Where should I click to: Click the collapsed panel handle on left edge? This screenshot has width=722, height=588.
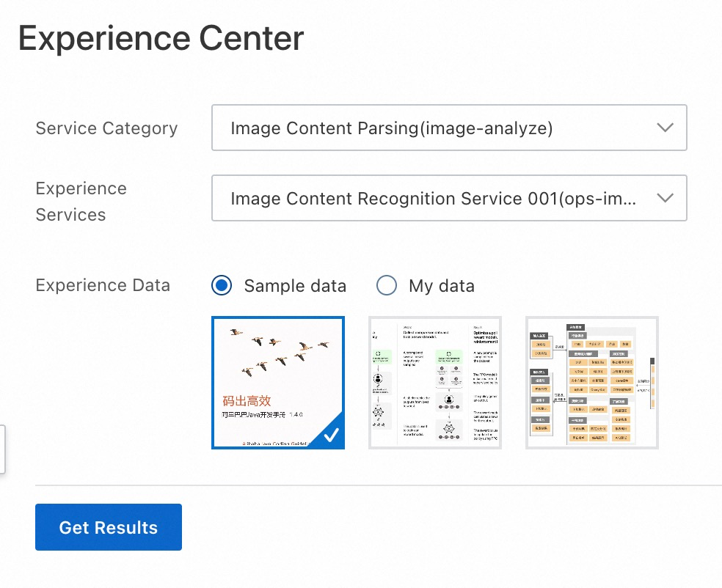tap(2, 449)
